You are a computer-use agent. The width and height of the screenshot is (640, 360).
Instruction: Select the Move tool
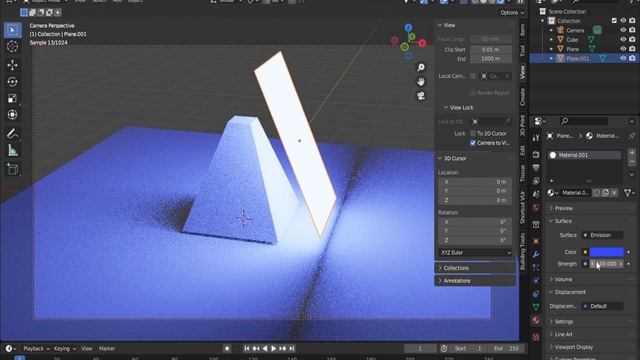13,65
